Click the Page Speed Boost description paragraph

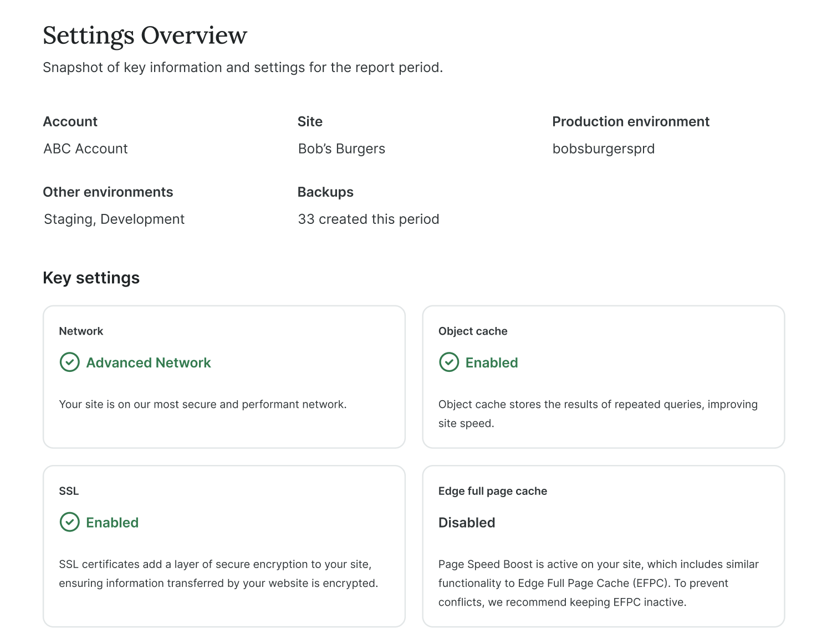pos(599,583)
